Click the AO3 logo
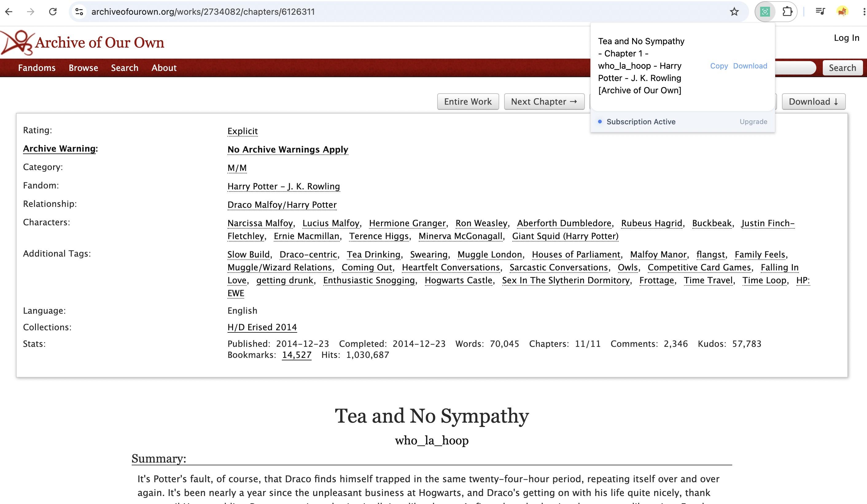Viewport: 867px width, 504px height. [17, 43]
